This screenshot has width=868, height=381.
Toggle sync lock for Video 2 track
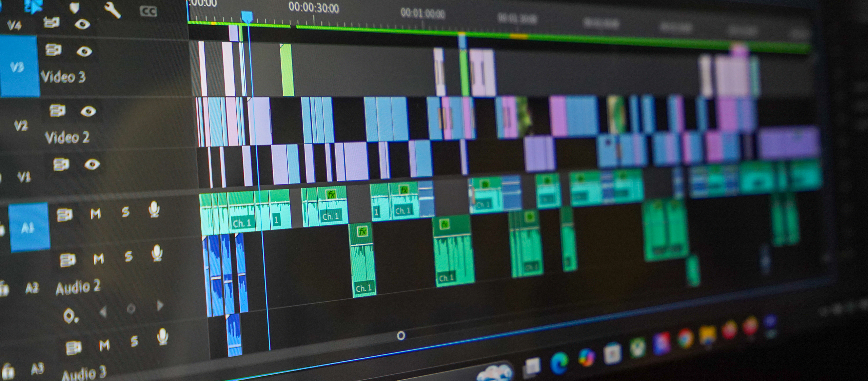[x=57, y=110]
